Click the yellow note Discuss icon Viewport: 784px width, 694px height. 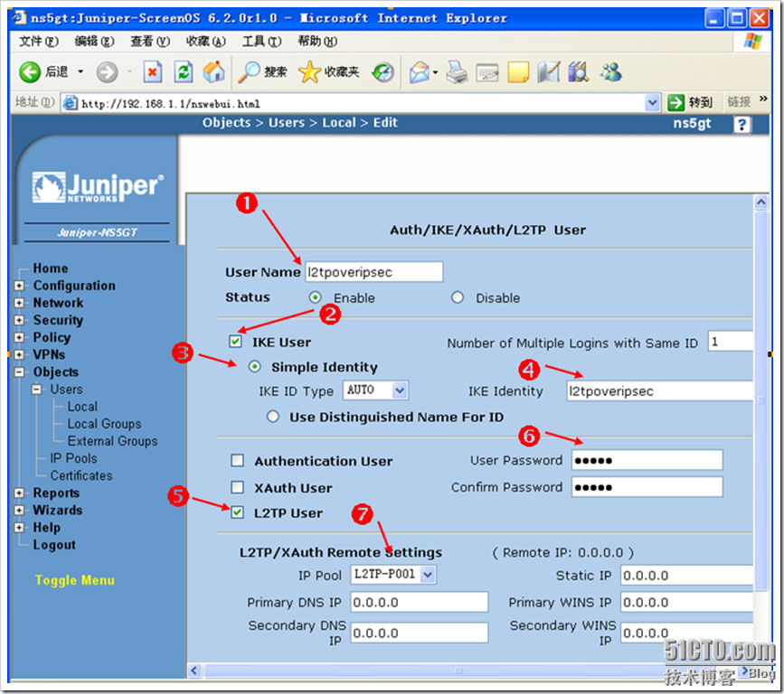[x=518, y=72]
